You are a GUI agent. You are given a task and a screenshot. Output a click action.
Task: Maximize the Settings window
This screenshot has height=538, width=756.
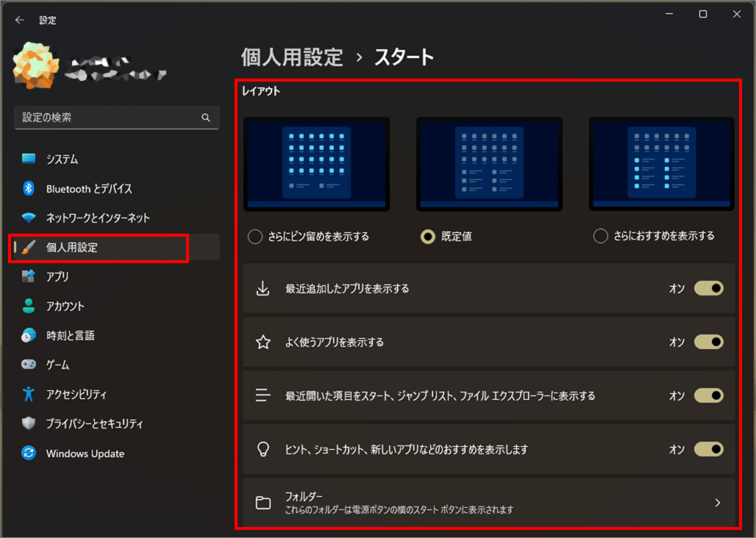click(703, 14)
